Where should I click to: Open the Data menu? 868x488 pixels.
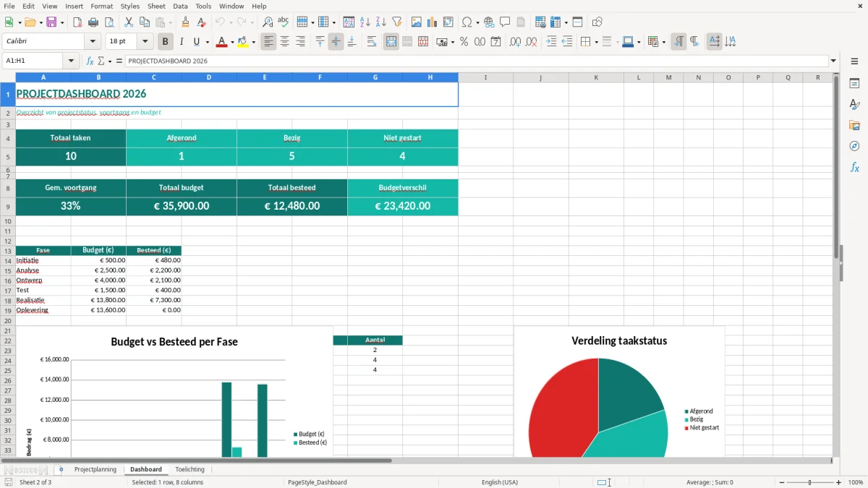click(x=181, y=6)
